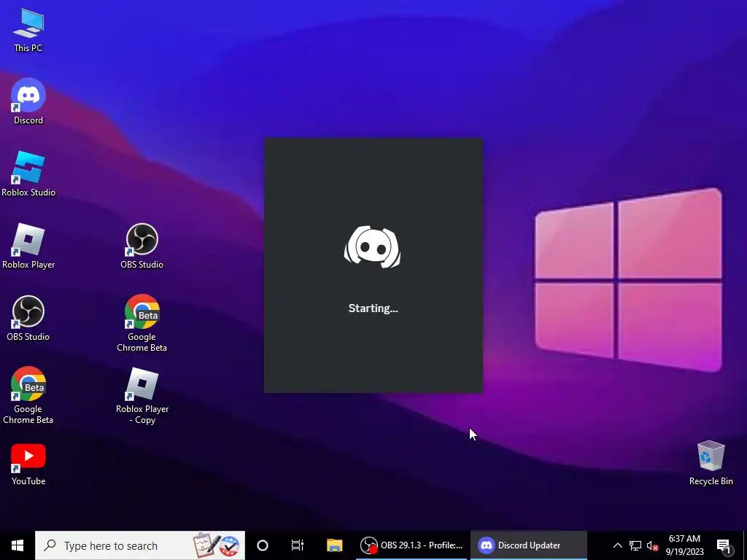The width and height of the screenshot is (747, 560).
Task: Select the YouTube desktop shortcut
Action: click(x=28, y=464)
